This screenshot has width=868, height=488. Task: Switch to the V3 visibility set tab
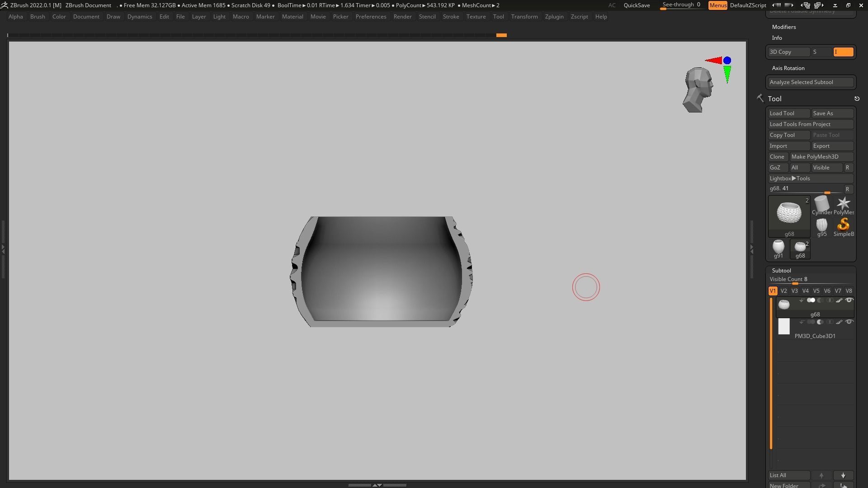(794, 291)
